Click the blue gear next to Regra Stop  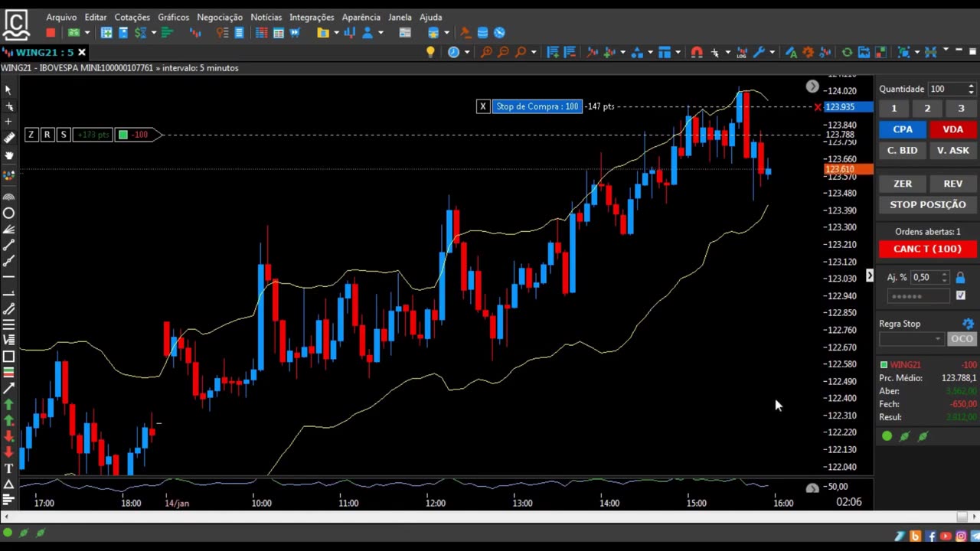(x=968, y=324)
